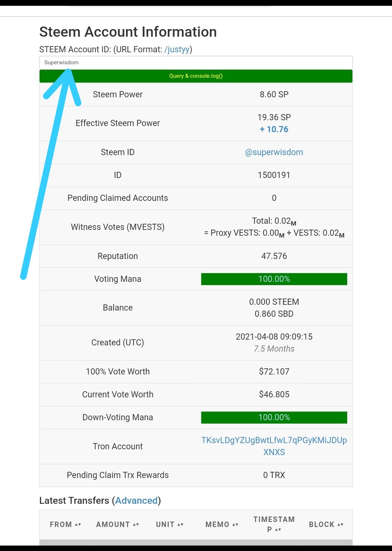Click the Down-Voting Mana 100.00% bar
The image size is (392, 551).
(x=274, y=417)
